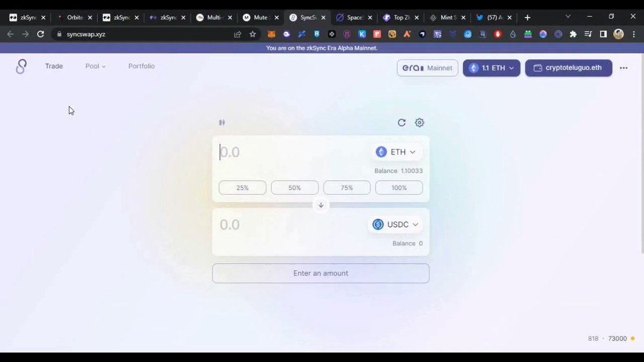Screen dimensions: 644x362
Task: Select the 50% amount button
Action: [x=295, y=188]
